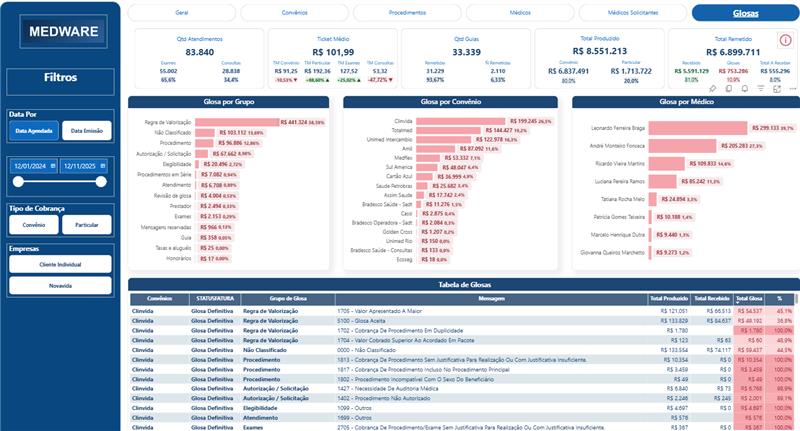The height and width of the screenshot is (431, 800).
Task: Click the left handle of date slider
Action: tap(16, 181)
